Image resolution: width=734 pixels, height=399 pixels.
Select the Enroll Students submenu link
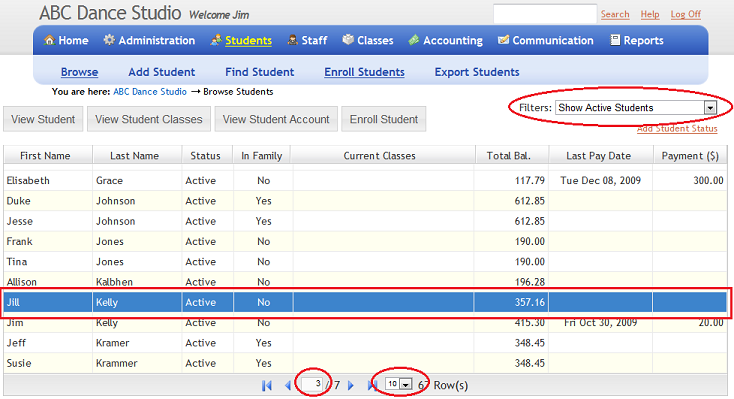click(364, 72)
